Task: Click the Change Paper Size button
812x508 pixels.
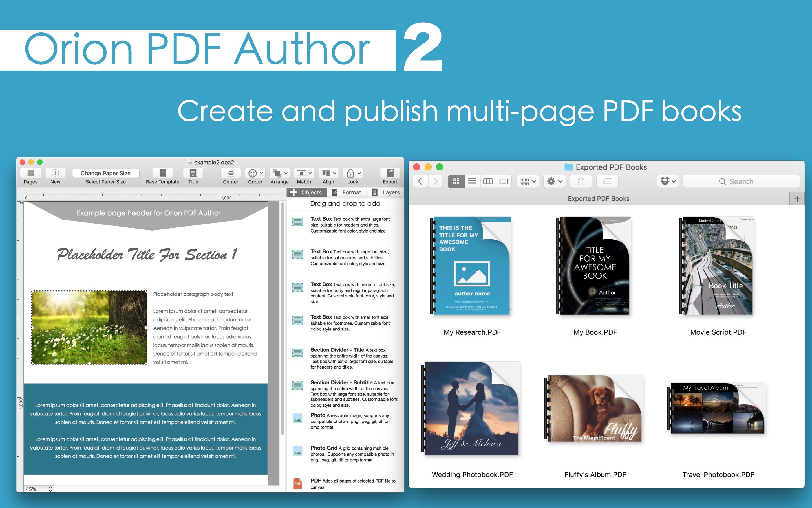Action: [106, 173]
